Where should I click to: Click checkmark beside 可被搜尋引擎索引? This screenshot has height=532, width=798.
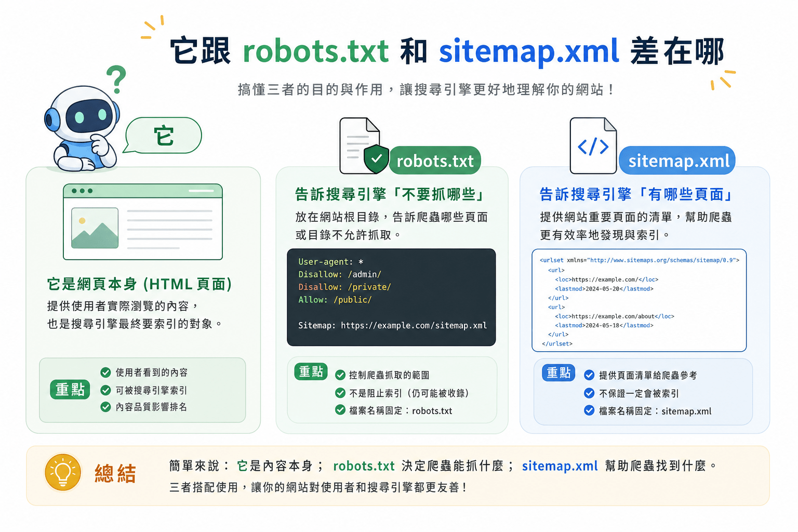tap(105, 390)
